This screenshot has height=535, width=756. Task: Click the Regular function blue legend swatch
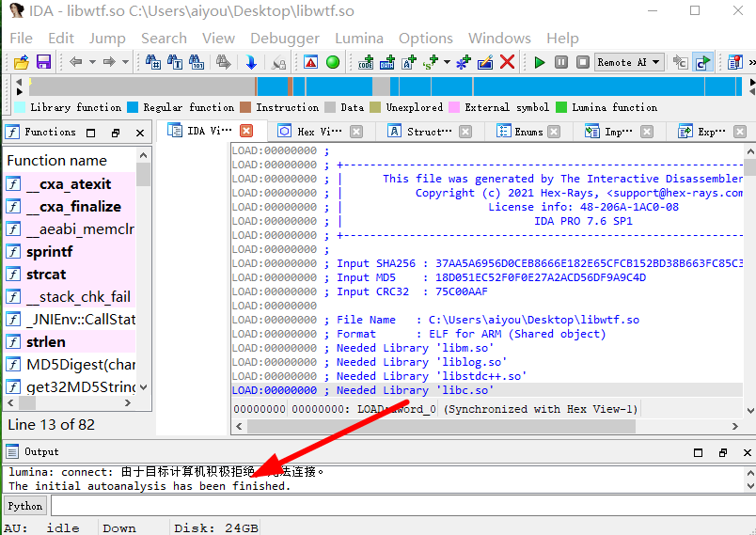[x=133, y=107]
